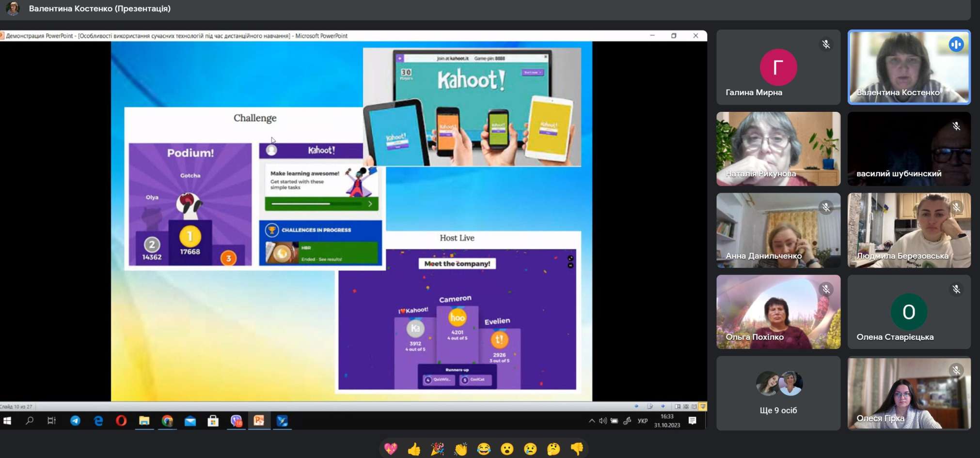The image size is (980, 458).
Task: Click the "Challenge" heading on slide
Action: tap(255, 118)
